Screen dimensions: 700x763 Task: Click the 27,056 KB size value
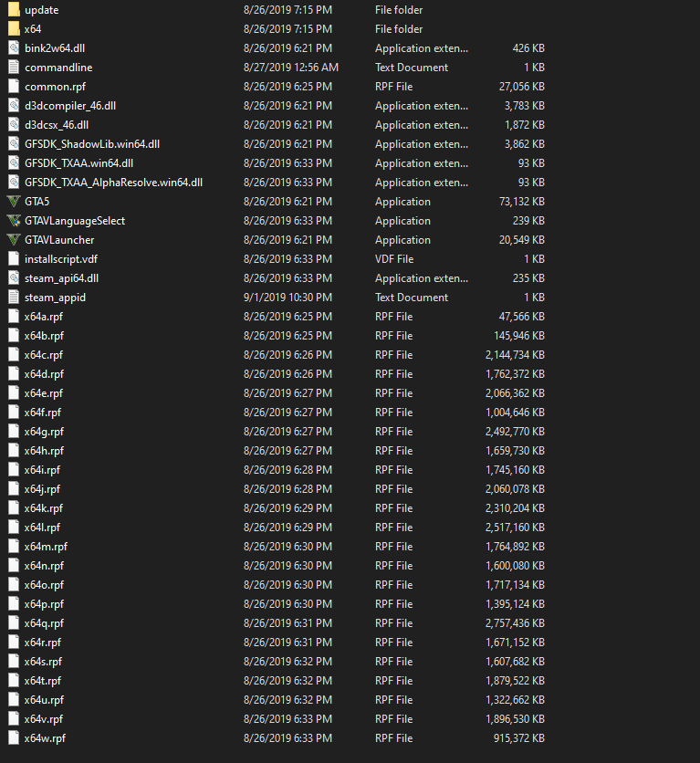521,87
